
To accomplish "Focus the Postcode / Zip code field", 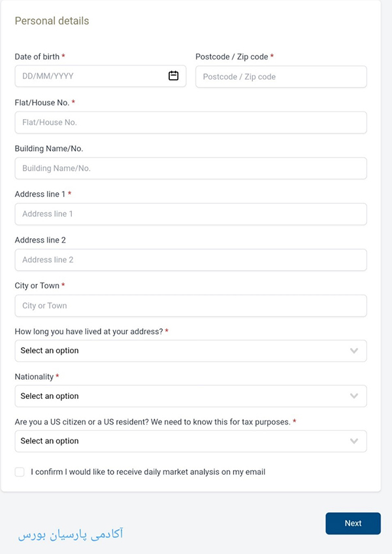I will coord(281,77).
